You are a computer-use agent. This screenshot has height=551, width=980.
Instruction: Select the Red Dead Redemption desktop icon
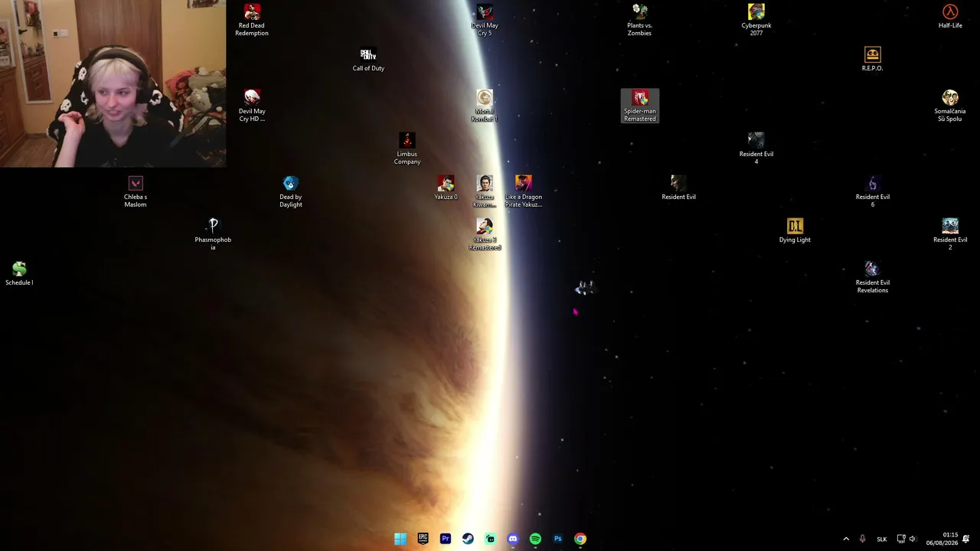[x=252, y=20]
